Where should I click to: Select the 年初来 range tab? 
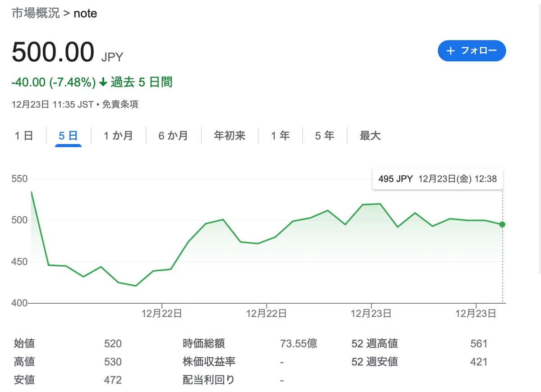pyautogui.click(x=229, y=136)
